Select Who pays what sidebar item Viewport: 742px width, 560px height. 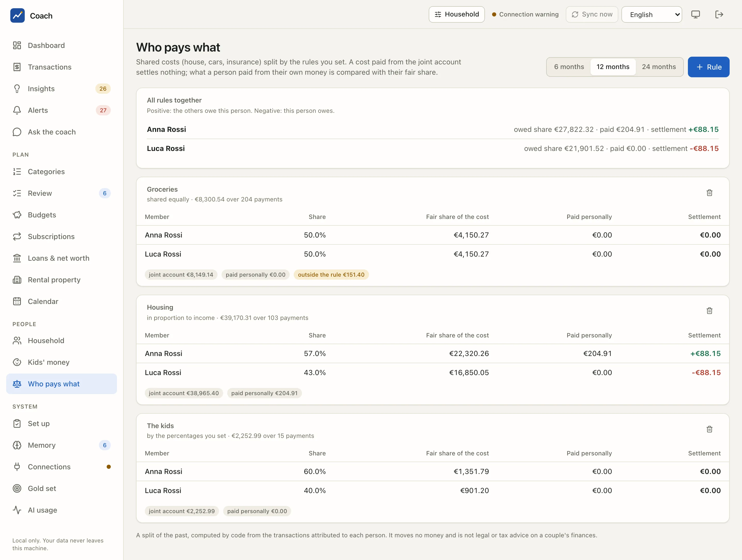[62, 384]
